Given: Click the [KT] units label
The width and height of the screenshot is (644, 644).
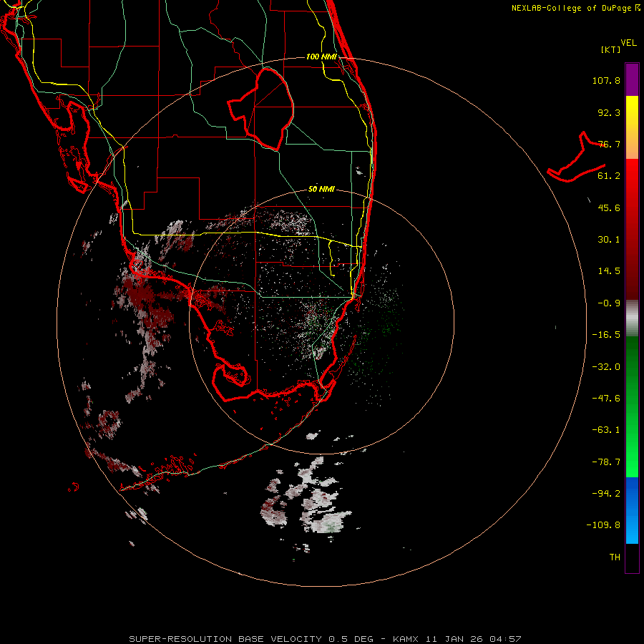Looking at the screenshot, I should pos(611,49).
